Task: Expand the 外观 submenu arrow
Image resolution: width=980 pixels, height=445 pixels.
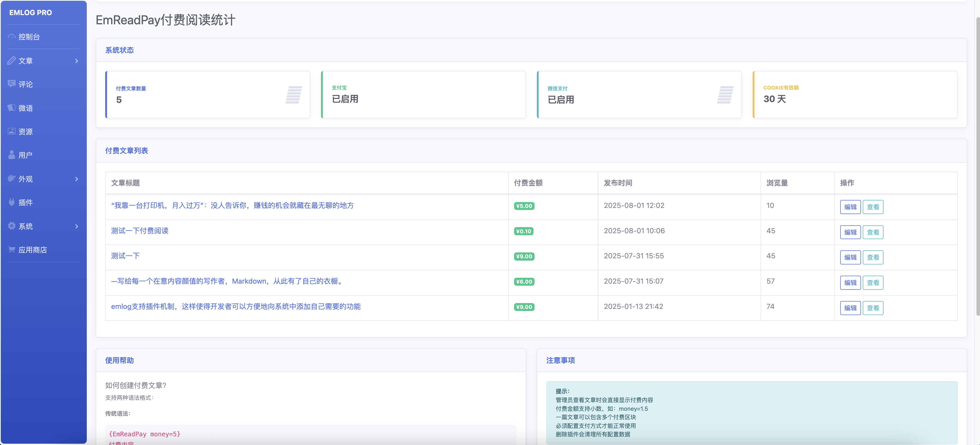Action: coord(77,179)
